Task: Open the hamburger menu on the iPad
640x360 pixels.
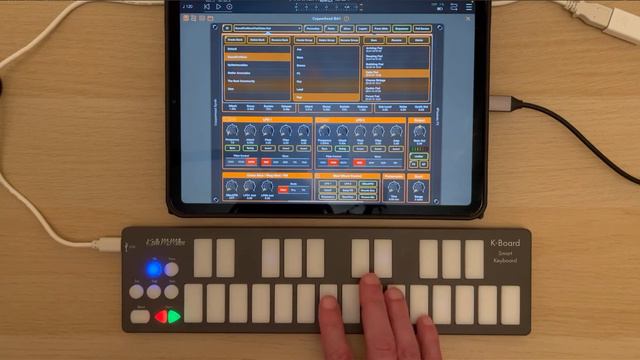Action: 469,7
